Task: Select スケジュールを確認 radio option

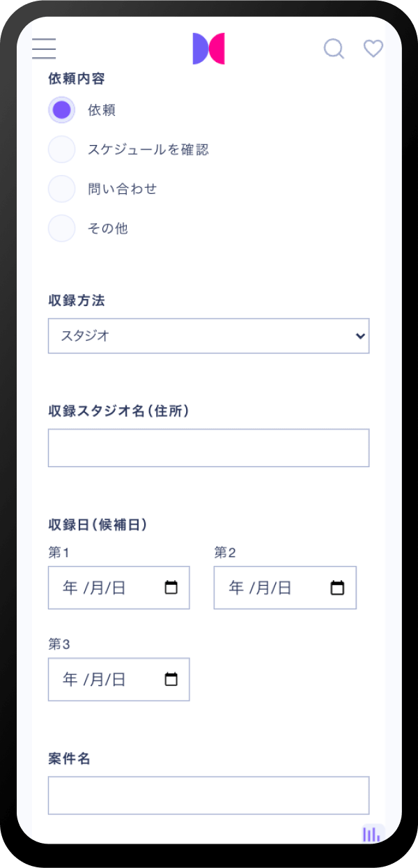Action: tap(61, 149)
